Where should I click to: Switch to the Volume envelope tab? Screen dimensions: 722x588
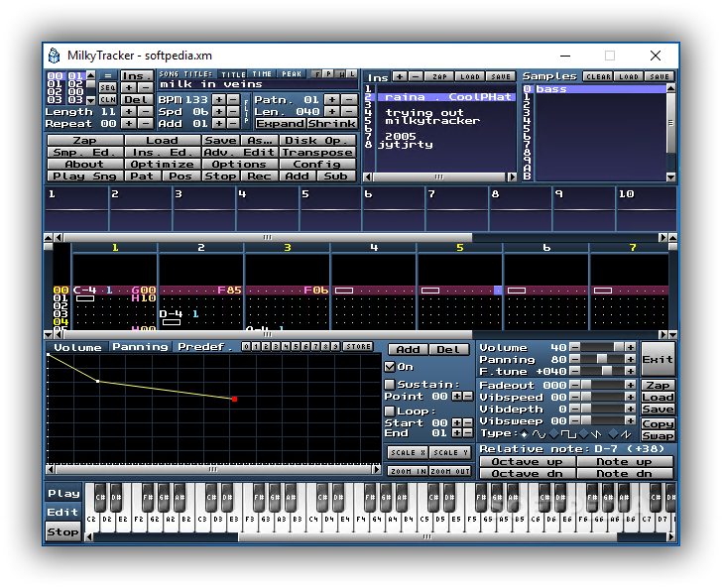pyautogui.click(x=77, y=347)
